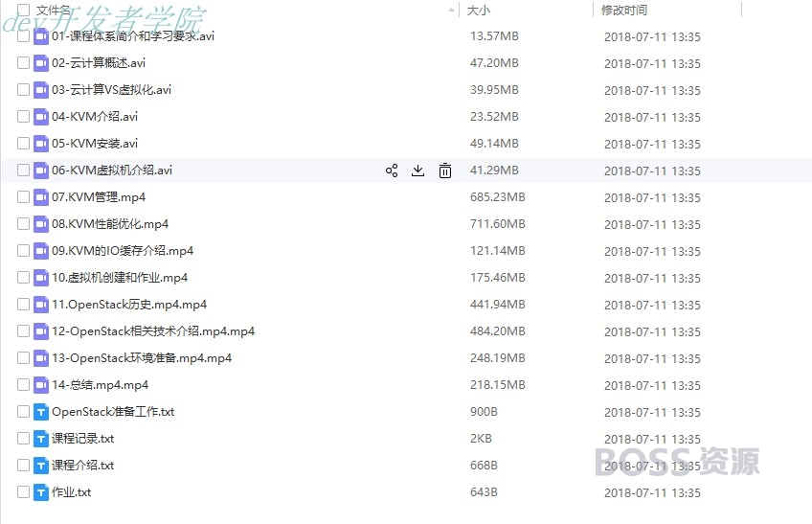This screenshot has height=524, width=812.
Task: Click the video icon of 09.KVM的IO缓存介绍.mp4
Action: pos(41,251)
